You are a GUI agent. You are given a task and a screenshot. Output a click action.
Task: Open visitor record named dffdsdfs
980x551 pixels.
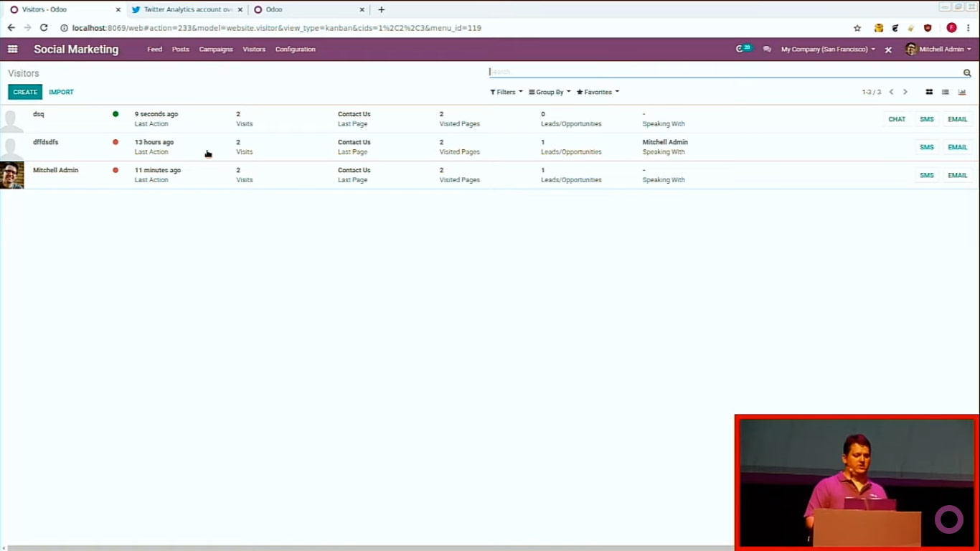coord(46,142)
